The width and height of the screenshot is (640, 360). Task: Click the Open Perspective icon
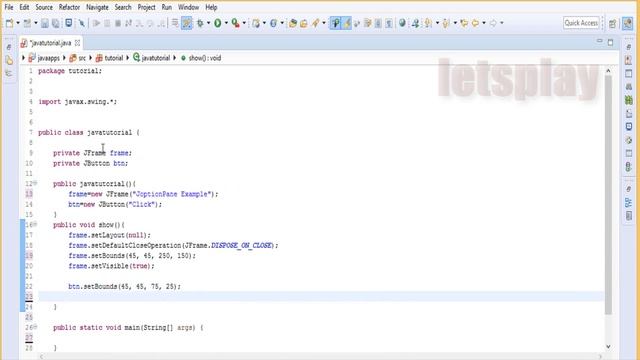point(612,23)
